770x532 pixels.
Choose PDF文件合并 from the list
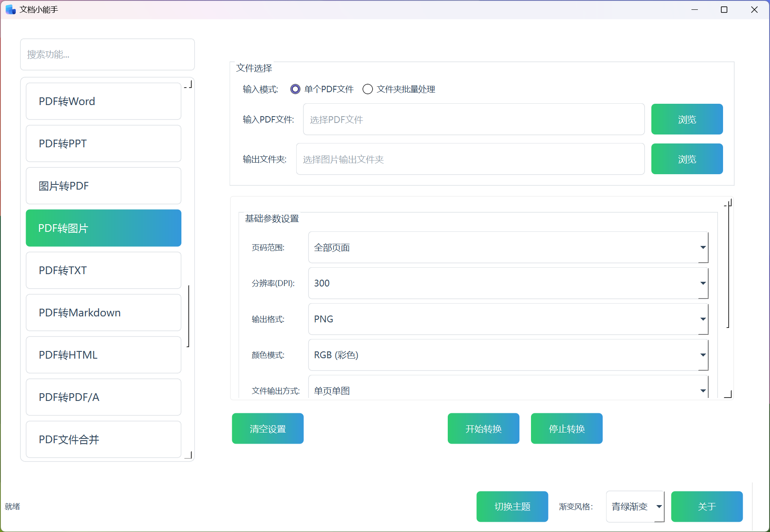pyautogui.click(x=104, y=440)
